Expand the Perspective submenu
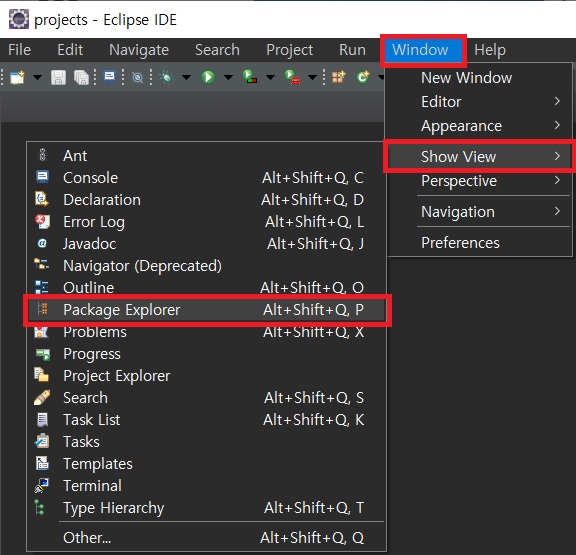Screen dimensions: 576x555 click(x=479, y=181)
